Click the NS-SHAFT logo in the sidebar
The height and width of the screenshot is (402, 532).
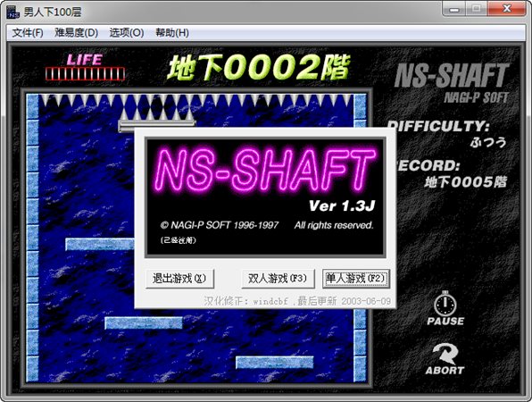[452, 75]
